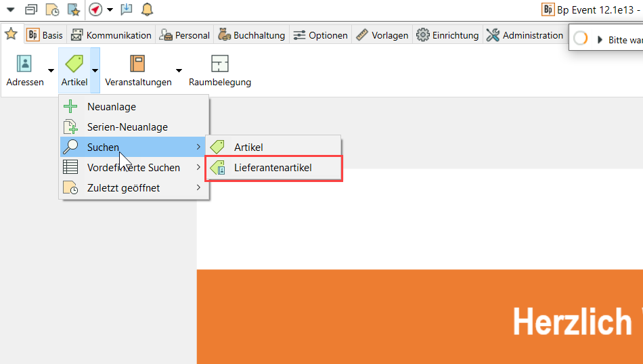Open the recent documents clock icon
Screen dimensions: 643x364
pos(52,9)
